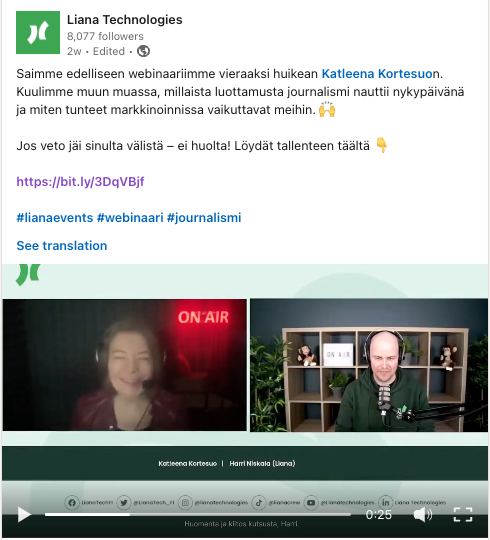Click the Liana Technologies green logo avatar

pos(38,32)
